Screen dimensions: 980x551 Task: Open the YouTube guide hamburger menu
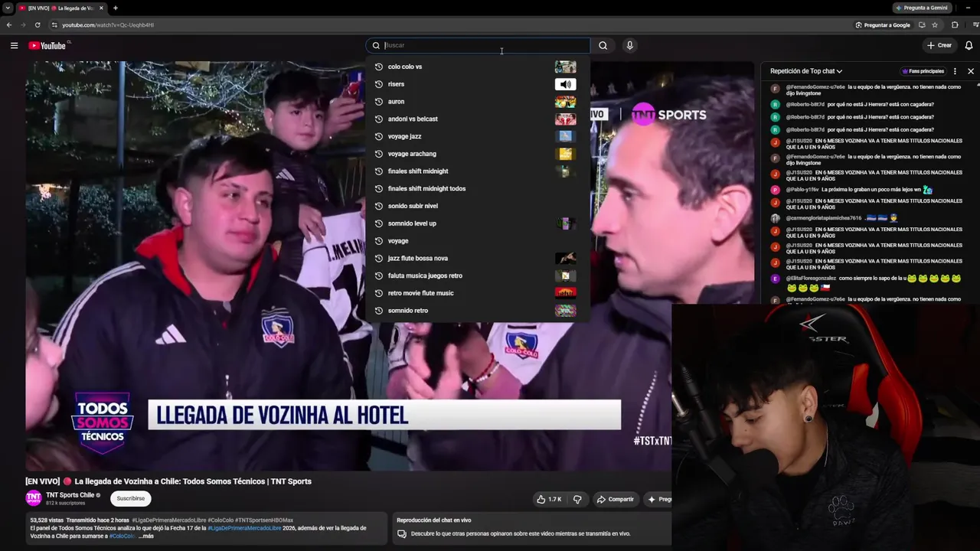coord(14,45)
